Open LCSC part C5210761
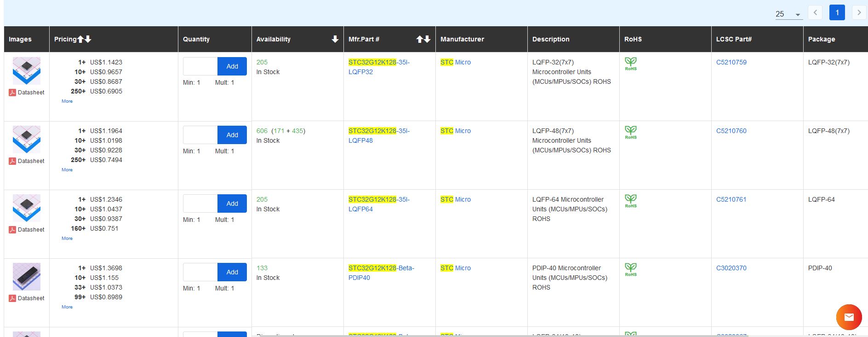Viewport: 868px width, 337px height. (731, 199)
